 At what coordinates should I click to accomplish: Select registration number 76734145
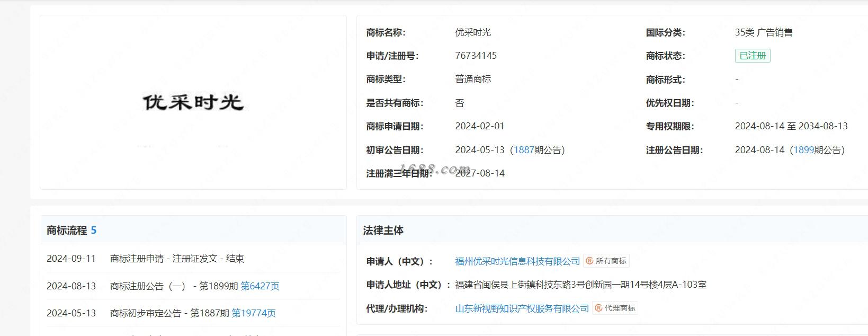point(476,56)
